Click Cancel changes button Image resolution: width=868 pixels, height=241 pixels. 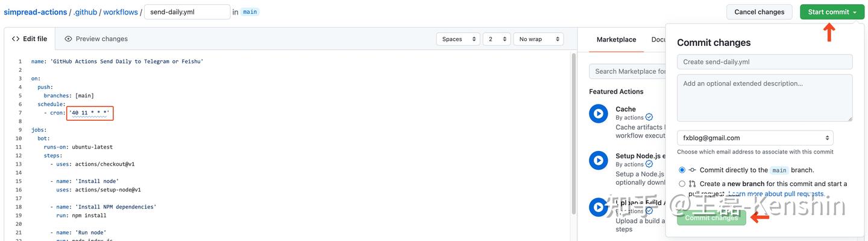tap(759, 12)
